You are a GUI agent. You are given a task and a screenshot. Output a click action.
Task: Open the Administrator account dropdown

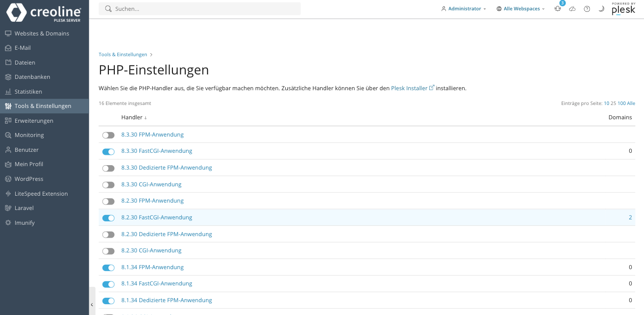(463, 8)
